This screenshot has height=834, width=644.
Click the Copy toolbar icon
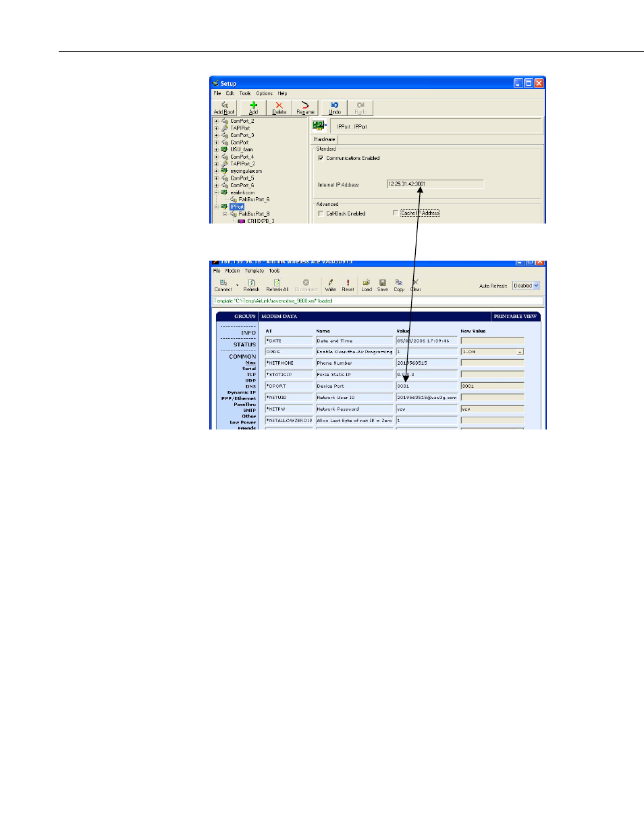pyautogui.click(x=399, y=286)
